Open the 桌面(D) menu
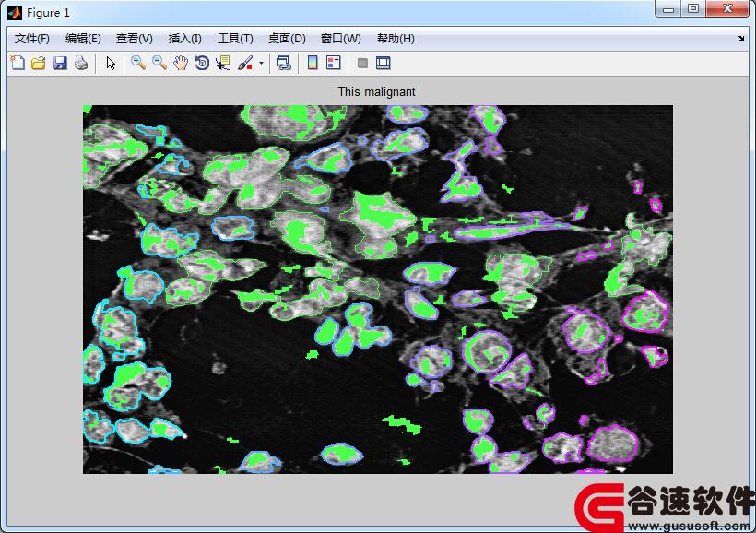Viewport: 756px width, 533px height. point(287,39)
